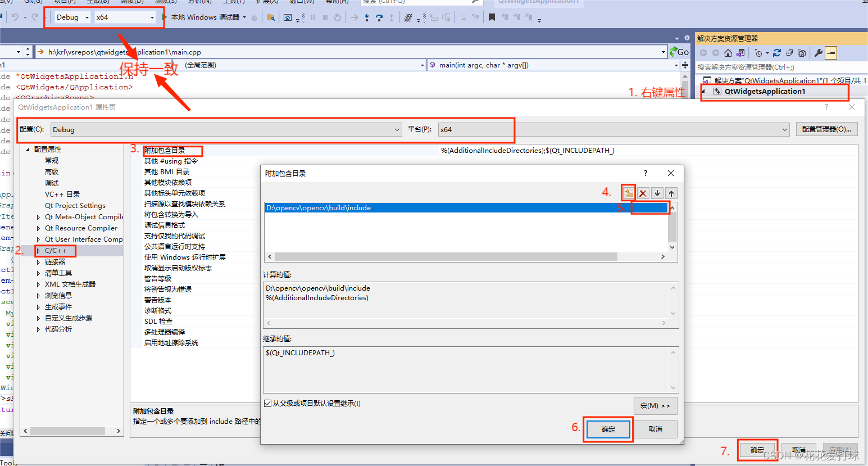Click Solution Explorer back arrow icon
The image size is (868, 466).
(703, 53)
